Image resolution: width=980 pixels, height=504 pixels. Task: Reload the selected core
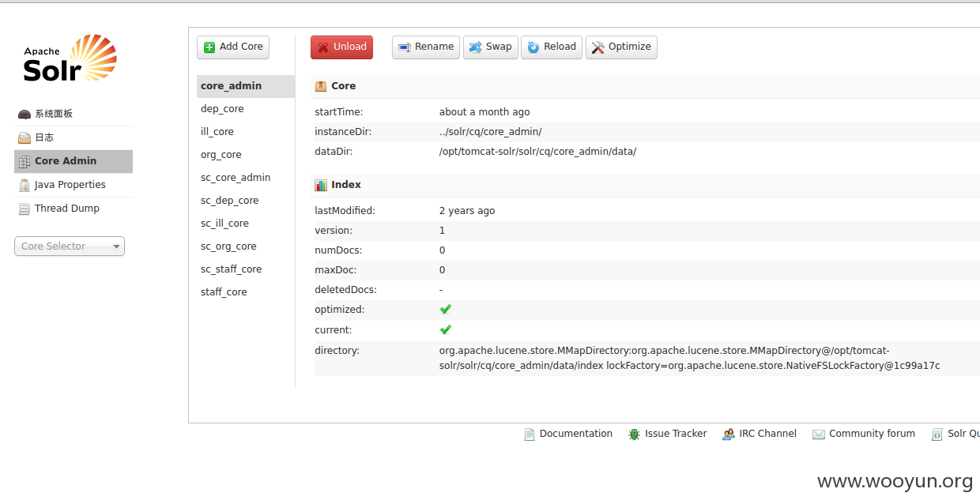pyautogui.click(x=552, y=47)
